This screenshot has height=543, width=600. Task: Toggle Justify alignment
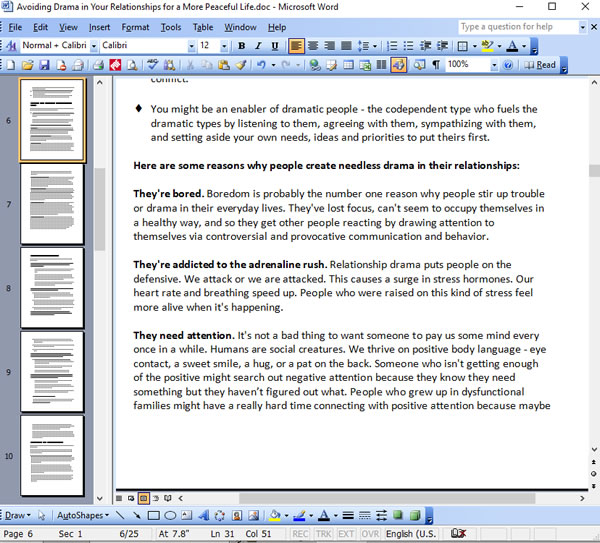click(346, 46)
